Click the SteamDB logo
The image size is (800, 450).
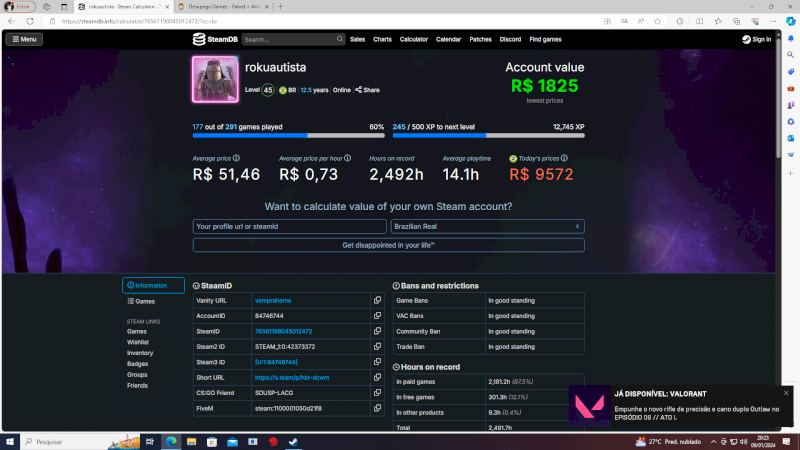tap(215, 39)
